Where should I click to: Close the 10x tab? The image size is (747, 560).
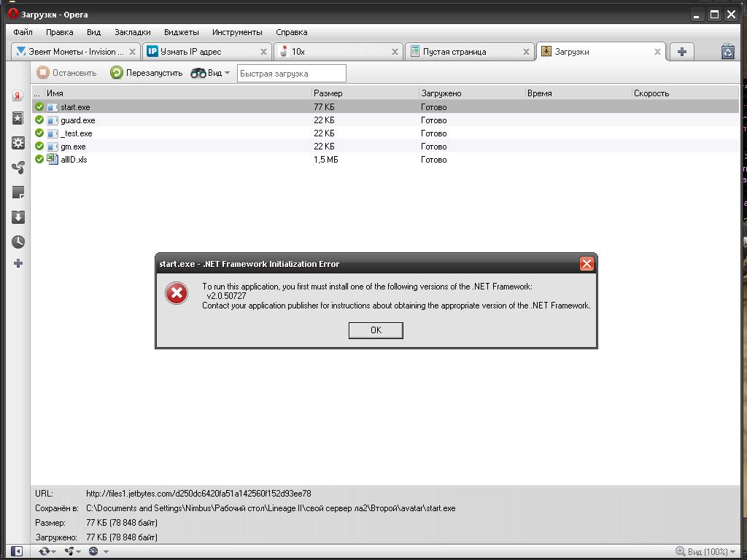click(395, 52)
